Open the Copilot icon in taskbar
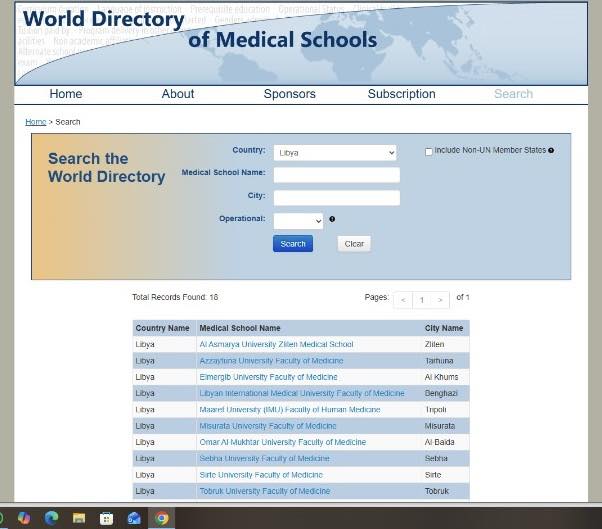This screenshot has width=602, height=529. pos(24,518)
